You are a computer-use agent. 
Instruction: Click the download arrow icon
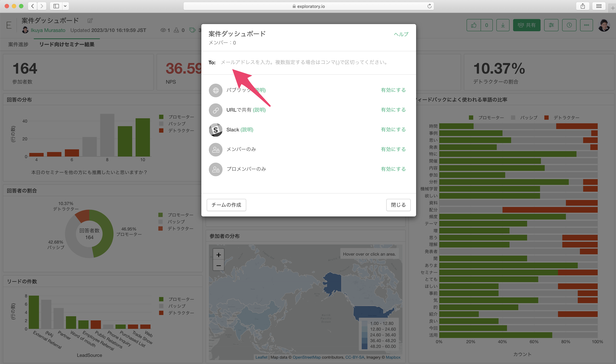[x=503, y=25]
